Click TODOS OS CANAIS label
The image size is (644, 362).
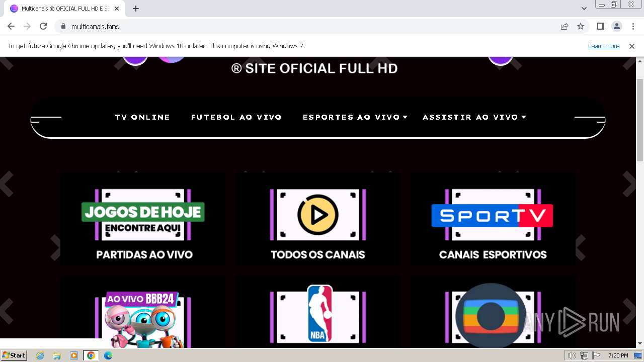pos(318,254)
